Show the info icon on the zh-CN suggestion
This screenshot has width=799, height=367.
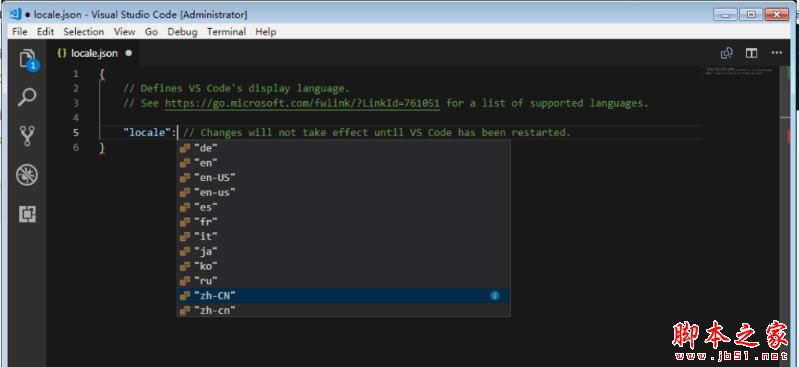coord(494,296)
